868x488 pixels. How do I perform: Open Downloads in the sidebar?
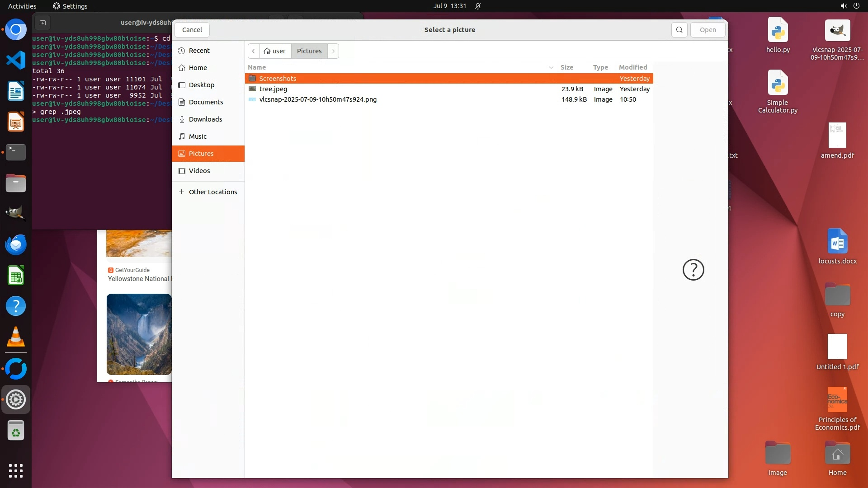point(205,119)
